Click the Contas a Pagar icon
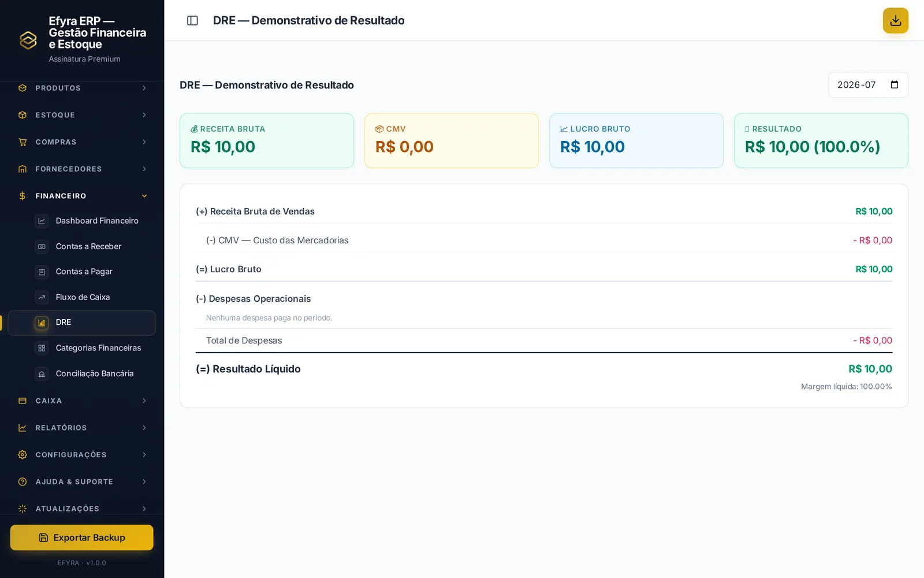The image size is (924, 578). tap(42, 272)
